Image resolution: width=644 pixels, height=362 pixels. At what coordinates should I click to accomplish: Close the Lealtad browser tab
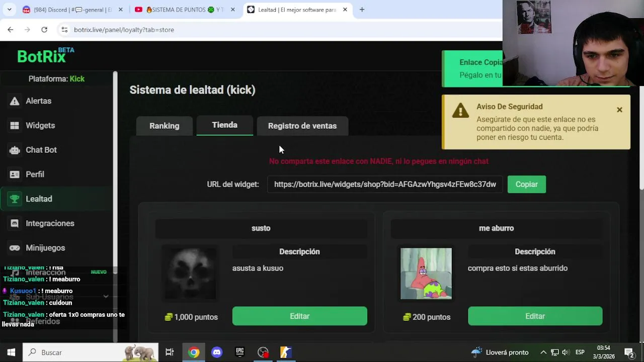coord(345,10)
